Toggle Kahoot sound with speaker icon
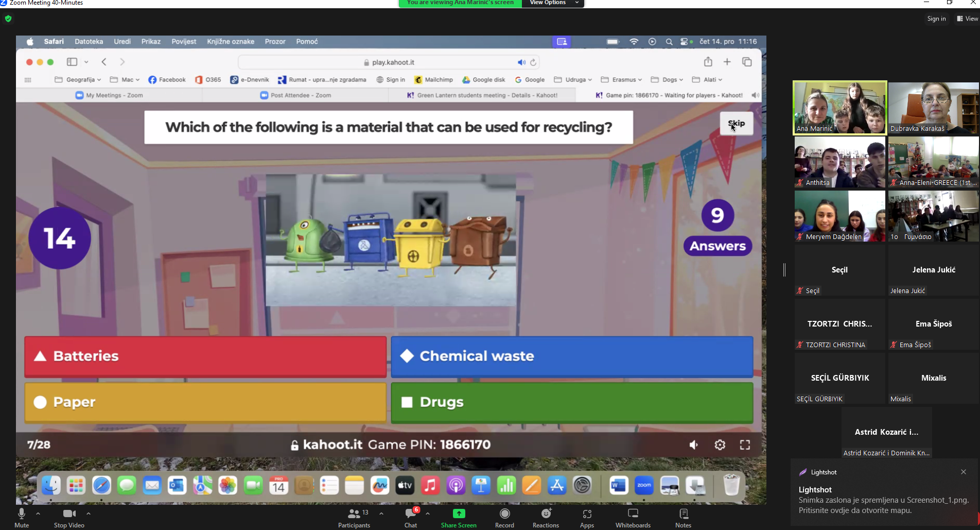 coord(694,445)
